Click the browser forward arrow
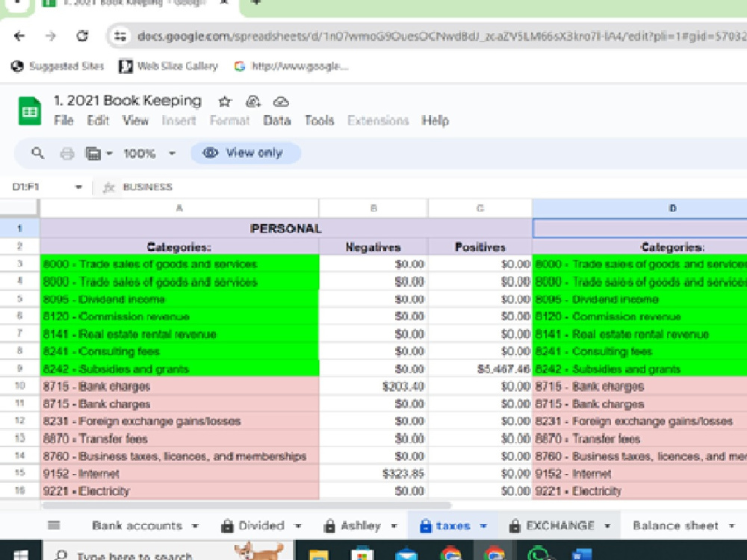This screenshot has height=560, width=747. (51, 36)
